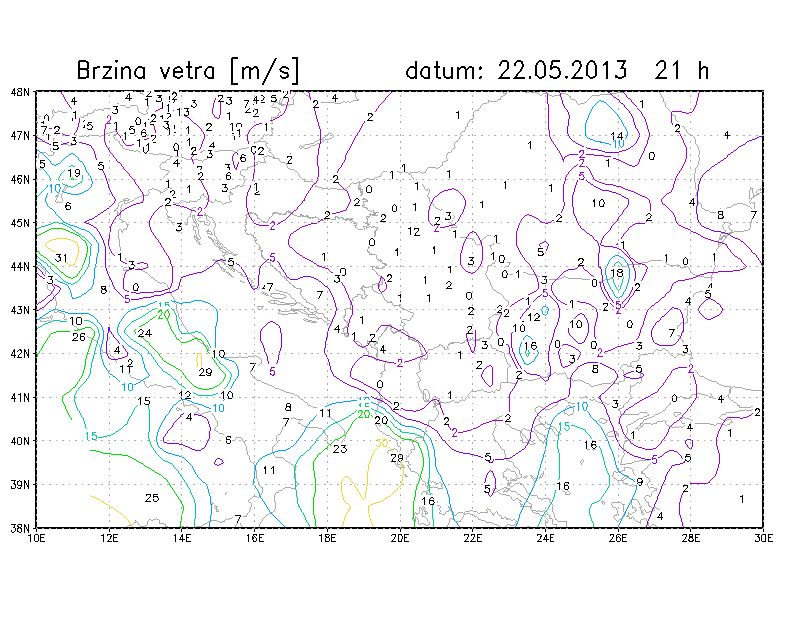Click the "Brzina vetra [m/s]" chart title
Viewport: 800px width, 618px height.
tap(188, 71)
